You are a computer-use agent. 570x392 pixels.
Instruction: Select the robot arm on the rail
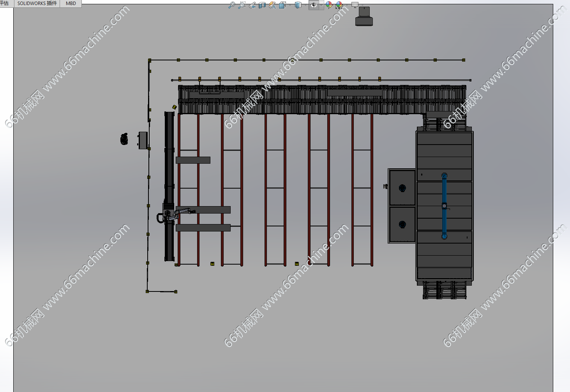click(179, 213)
